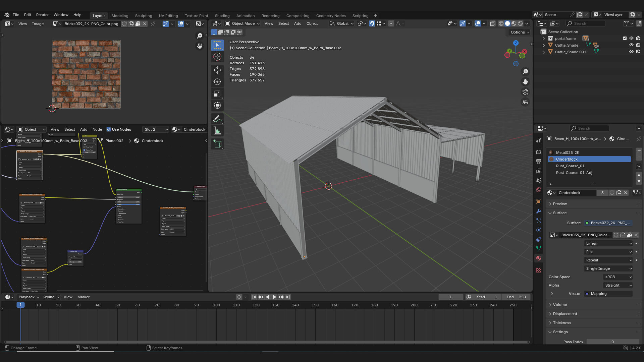
Task: Toggle visibility eye for portalframe collection
Action: tap(631, 38)
